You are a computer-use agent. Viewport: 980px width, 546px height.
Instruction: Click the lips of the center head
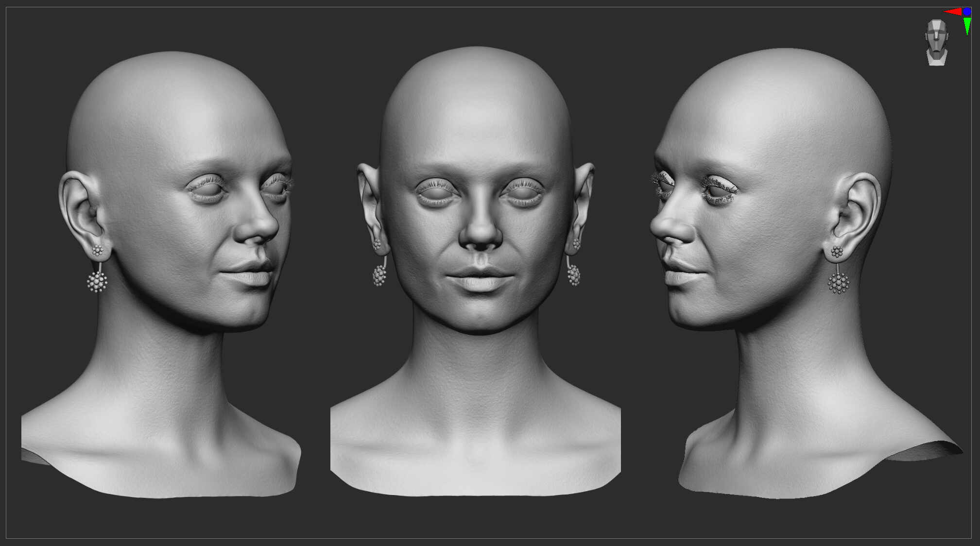click(479, 279)
